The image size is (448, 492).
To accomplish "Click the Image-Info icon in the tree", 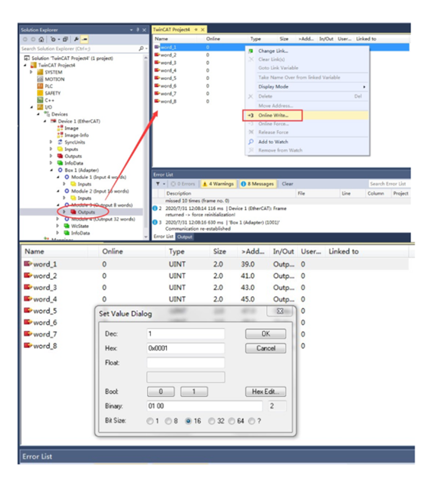I will (x=60, y=135).
